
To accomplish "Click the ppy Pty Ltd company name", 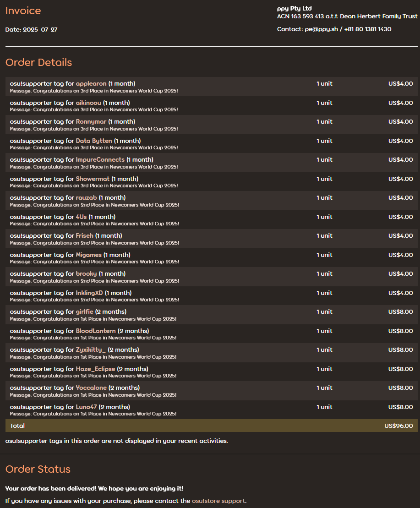I will pos(295,8).
